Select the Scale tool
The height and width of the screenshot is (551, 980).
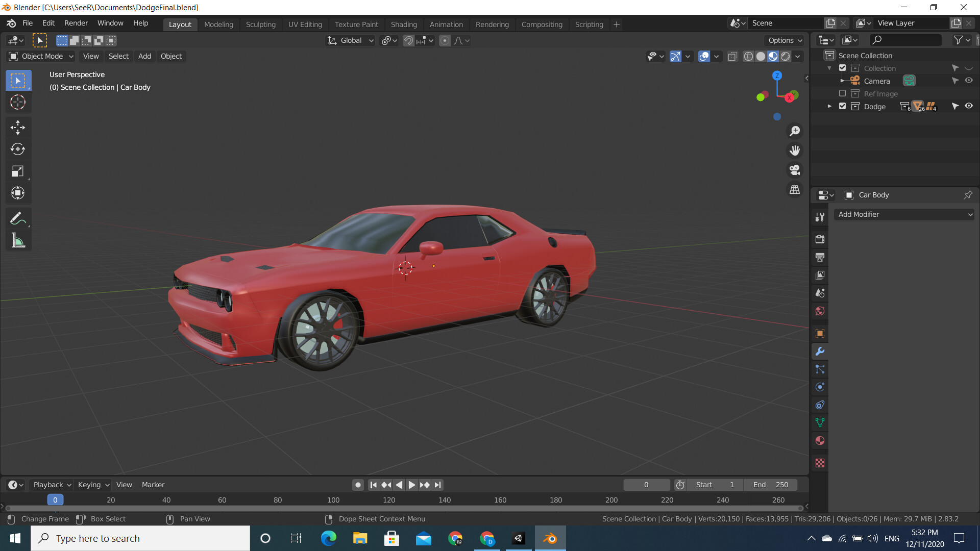coord(18,171)
